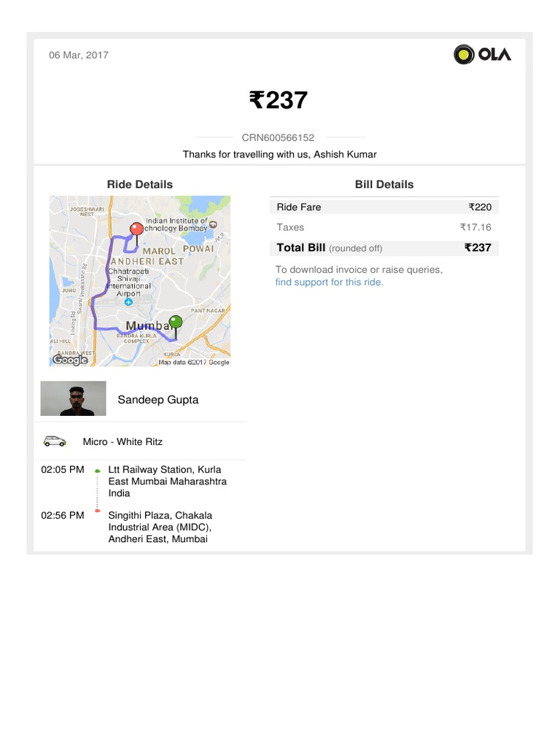The height and width of the screenshot is (747, 560).
Task: Click the red destination map pin
Action: click(136, 230)
